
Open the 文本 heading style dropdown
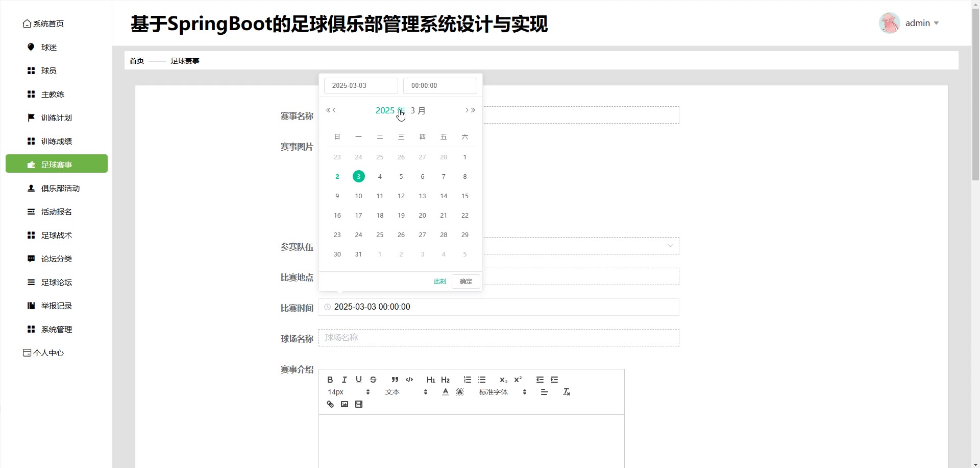tap(406, 392)
